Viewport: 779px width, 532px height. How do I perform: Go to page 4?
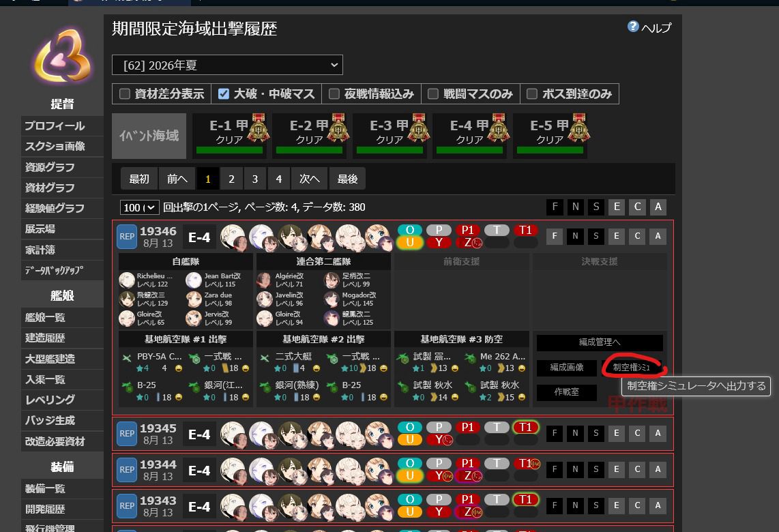tap(279, 179)
